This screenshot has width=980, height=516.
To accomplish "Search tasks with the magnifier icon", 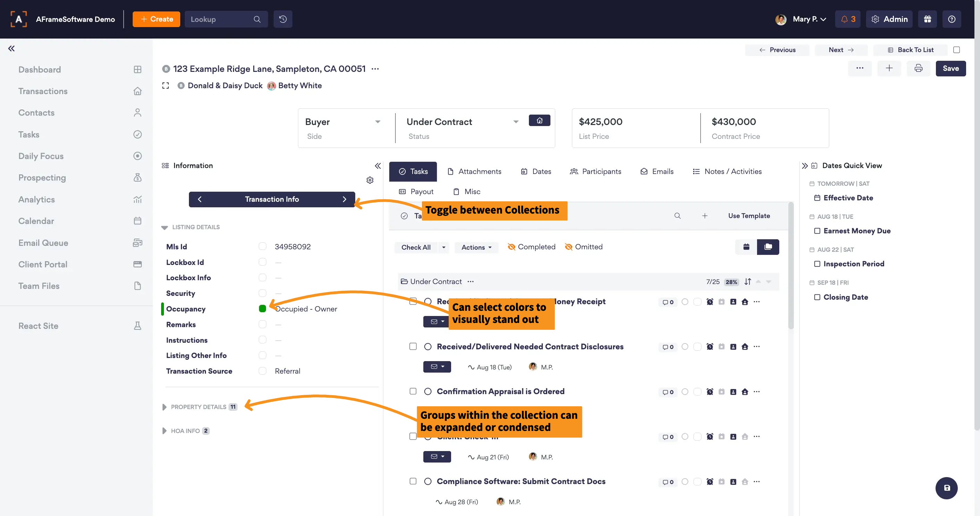I will pos(677,216).
